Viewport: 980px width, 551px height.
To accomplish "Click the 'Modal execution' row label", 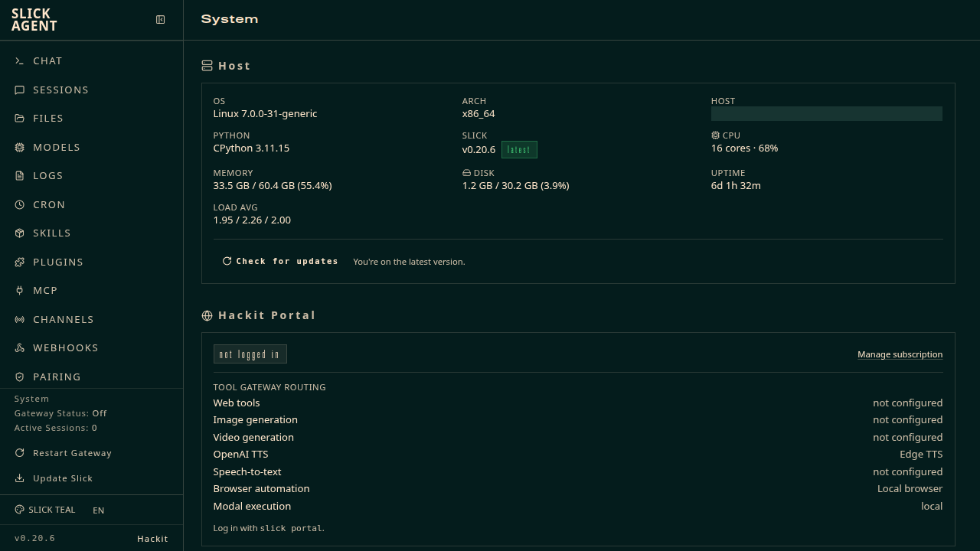I will [x=252, y=506].
